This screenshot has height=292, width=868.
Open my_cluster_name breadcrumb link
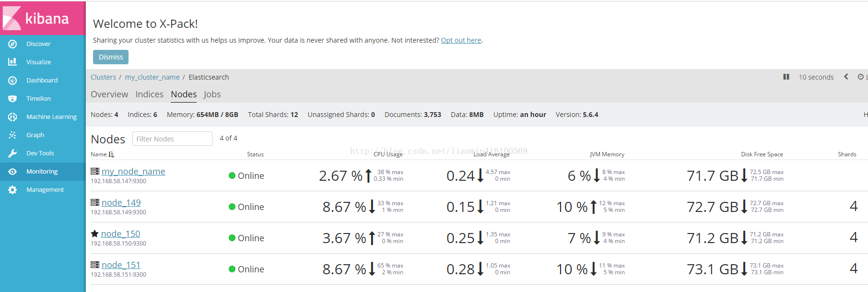[x=152, y=77]
